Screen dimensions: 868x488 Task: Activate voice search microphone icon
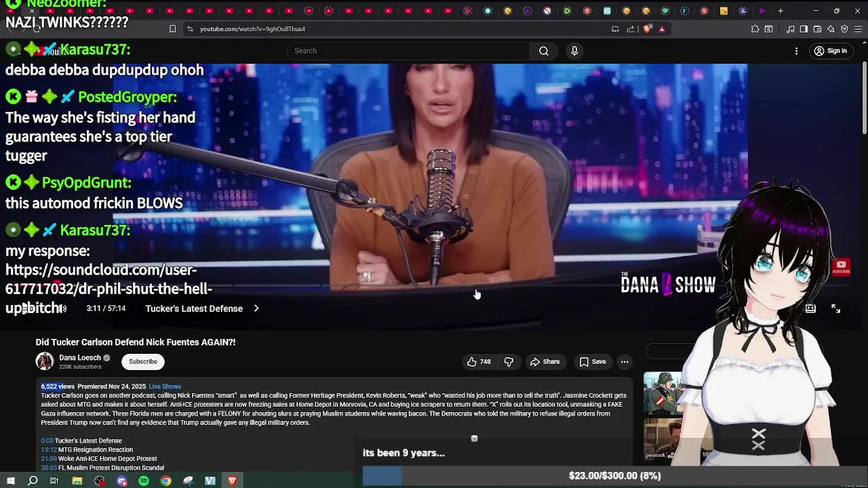point(574,51)
